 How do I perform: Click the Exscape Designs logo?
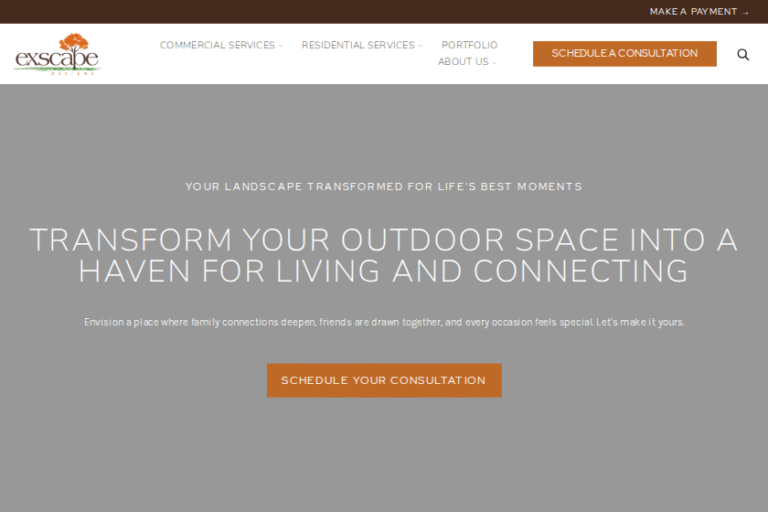pyautogui.click(x=57, y=55)
